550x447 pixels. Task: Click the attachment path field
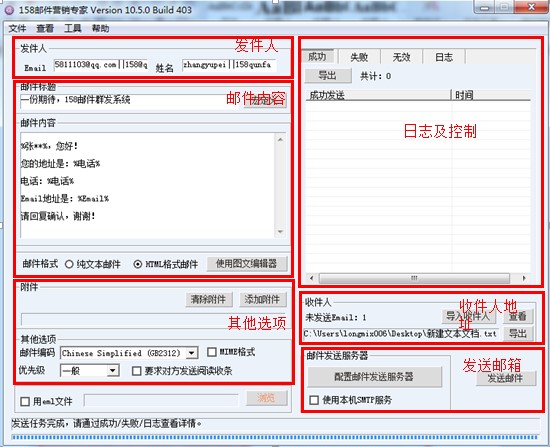click(154, 319)
